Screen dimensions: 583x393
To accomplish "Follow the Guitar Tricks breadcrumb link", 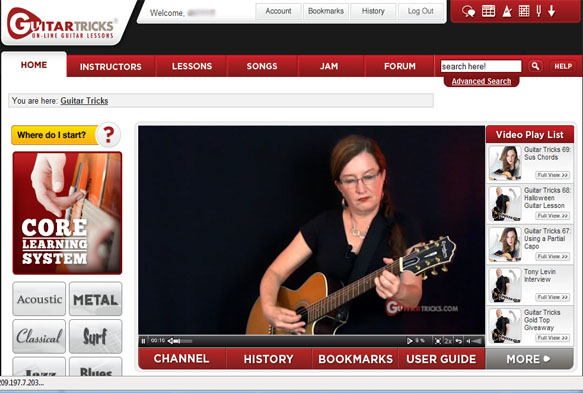I will [x=84, y=101].
